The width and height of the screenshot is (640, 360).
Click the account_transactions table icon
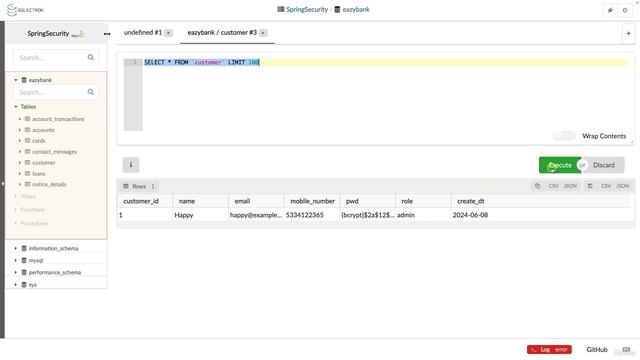coord(27,119)
